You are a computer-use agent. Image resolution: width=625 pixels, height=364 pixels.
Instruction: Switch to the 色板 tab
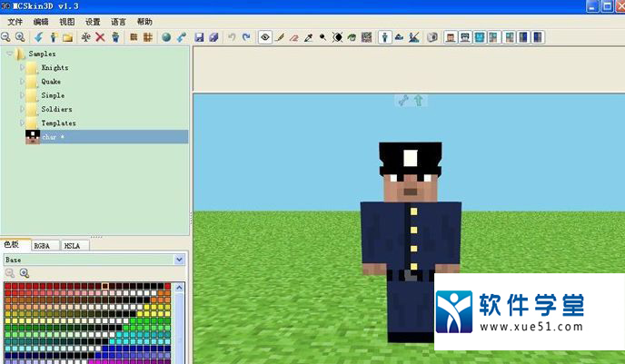[x=15, y=244]
